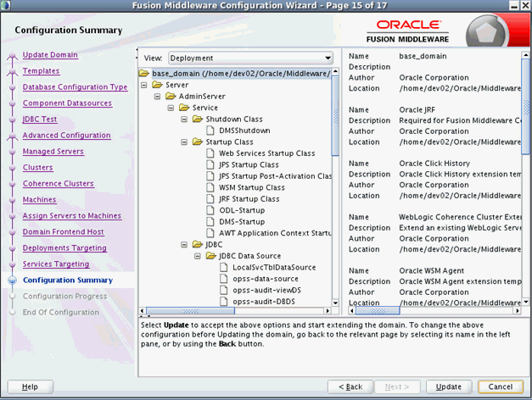Viewport: 532px width, 400px height.
Task: Click the opss-audit-viewDS file icon
Action: 224,290
